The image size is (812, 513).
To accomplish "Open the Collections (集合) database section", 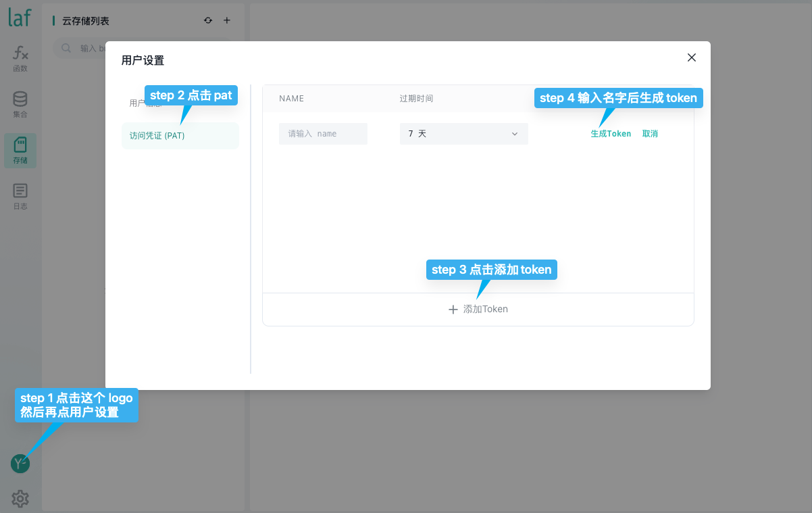I will click(x=20, y=104).
